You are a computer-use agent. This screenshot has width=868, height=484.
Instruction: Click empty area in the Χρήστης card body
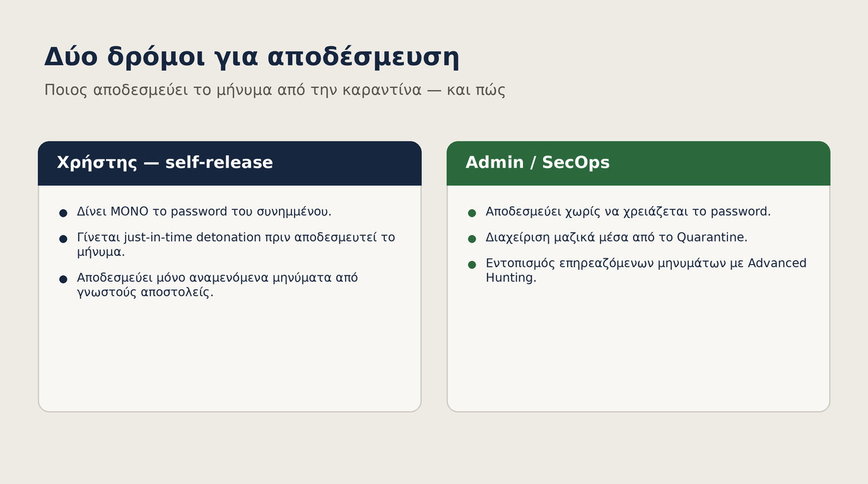(230, 356)
